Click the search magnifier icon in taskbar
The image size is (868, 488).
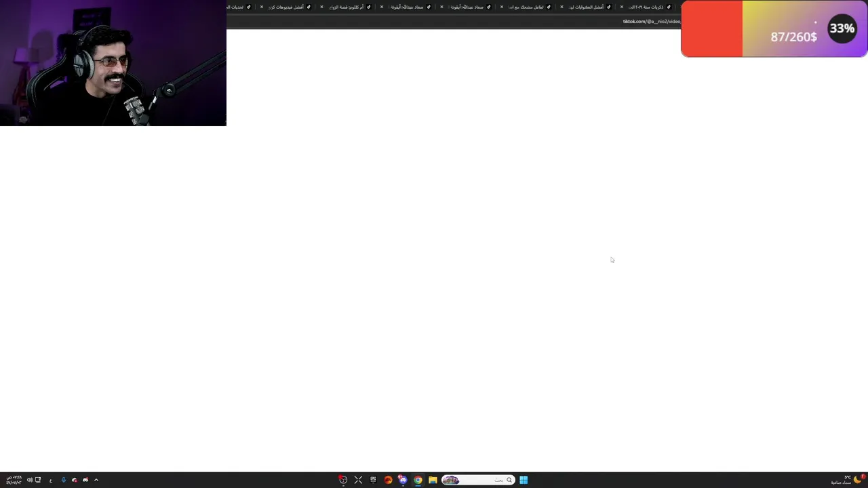pos(509,480)
